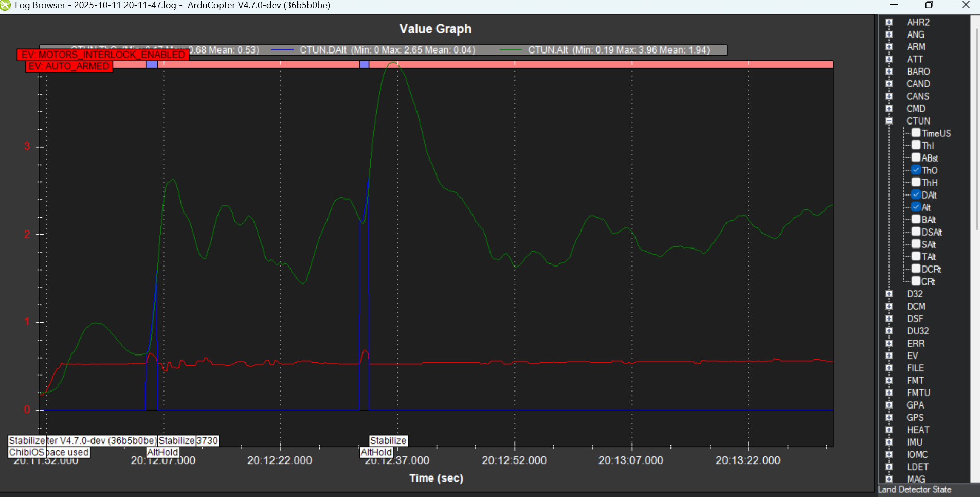Uncheck the ThO checkbox
980x497 pixels.
coord(916,170)
